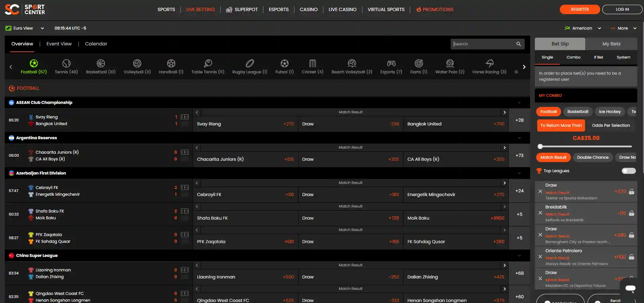This screenshot has height=303, width=644.
Task: Select the Rugby League sport icon
Action: (x=250, y=63)
